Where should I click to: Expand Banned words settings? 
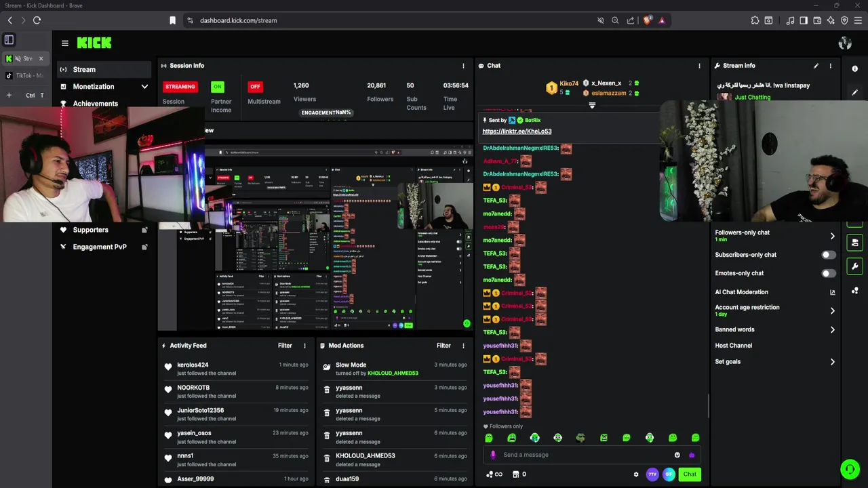(x=833, y=329)
